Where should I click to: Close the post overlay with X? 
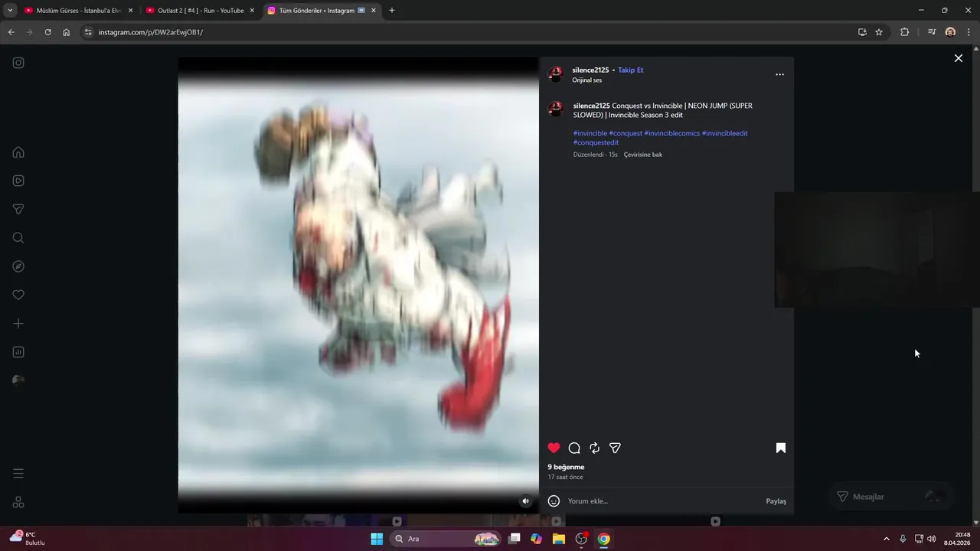958,58
